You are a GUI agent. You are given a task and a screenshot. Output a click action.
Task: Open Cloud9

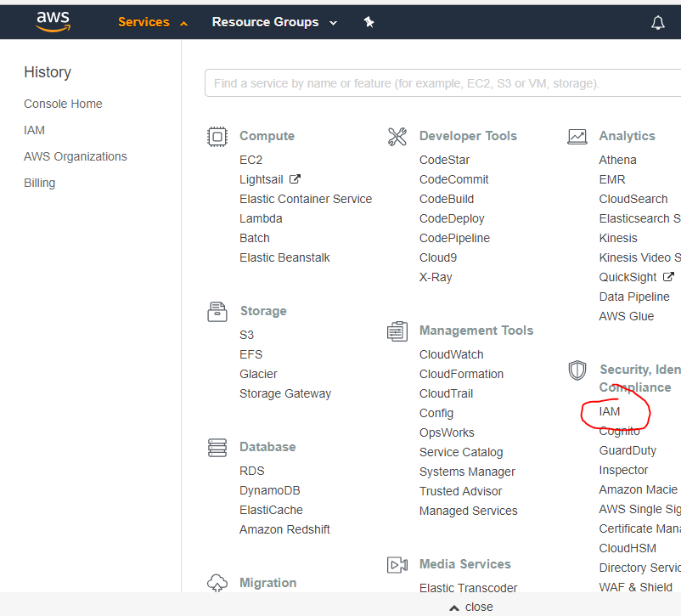point(438,257)
